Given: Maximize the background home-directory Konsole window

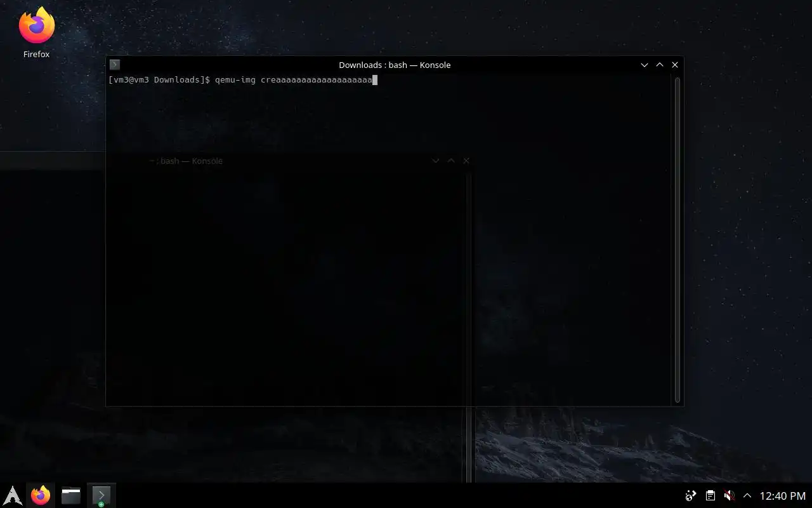Looking at the screenshot, I should (451, 161).
